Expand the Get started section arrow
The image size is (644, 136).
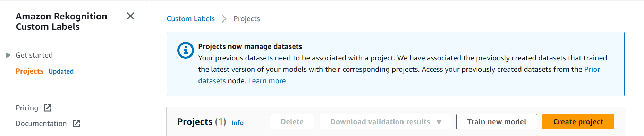click(x=8, y=55)
